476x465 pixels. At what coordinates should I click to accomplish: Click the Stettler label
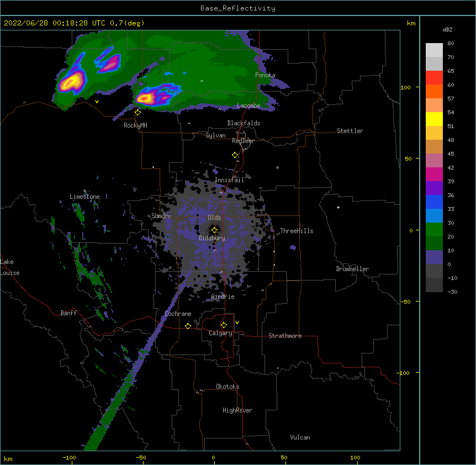(350, 131)
